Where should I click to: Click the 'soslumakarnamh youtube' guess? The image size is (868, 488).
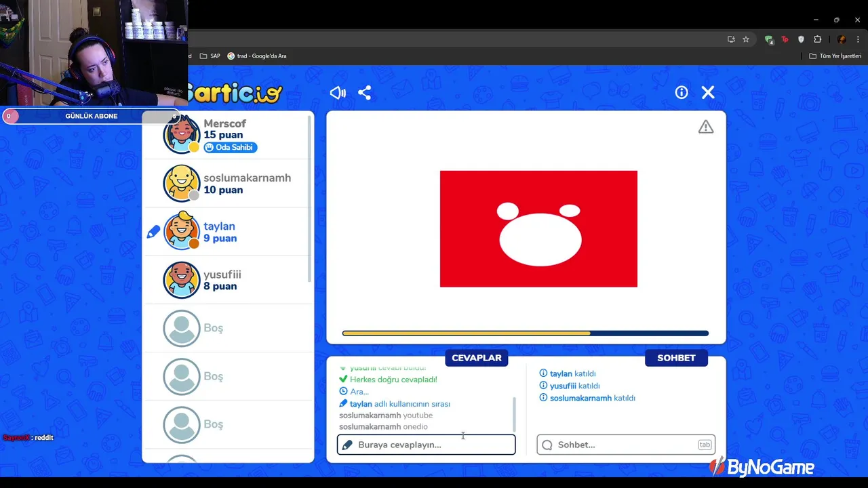click(386, 415)
